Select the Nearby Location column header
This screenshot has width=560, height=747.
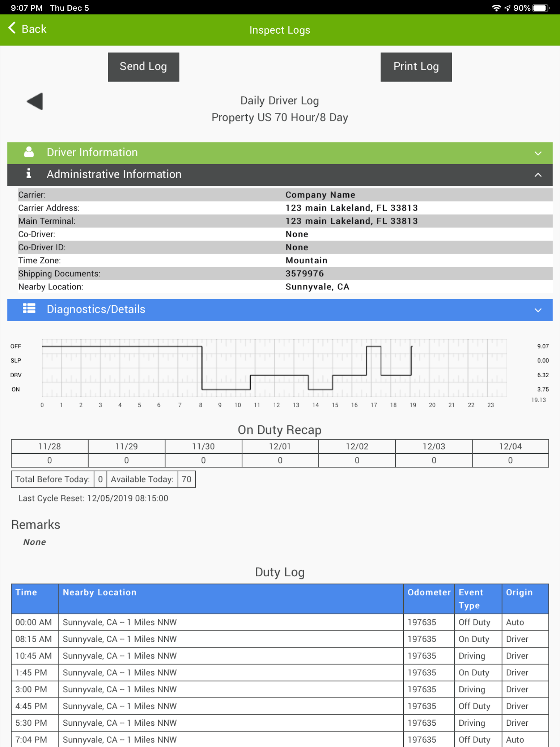[x=231, y=599]
